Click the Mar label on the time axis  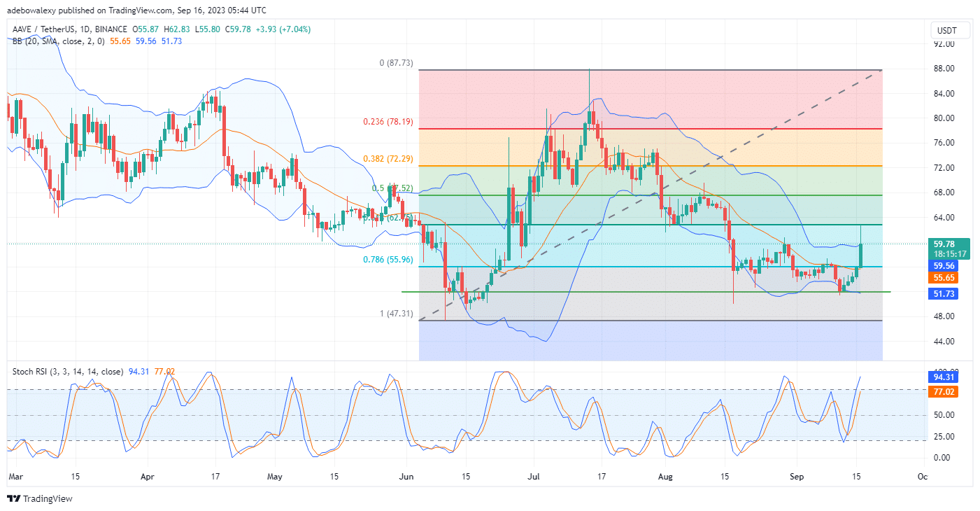point(15,475)
